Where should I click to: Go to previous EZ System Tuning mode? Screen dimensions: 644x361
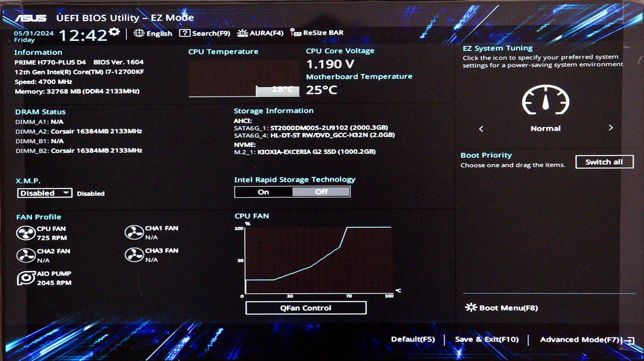click(x=481, y=129)
